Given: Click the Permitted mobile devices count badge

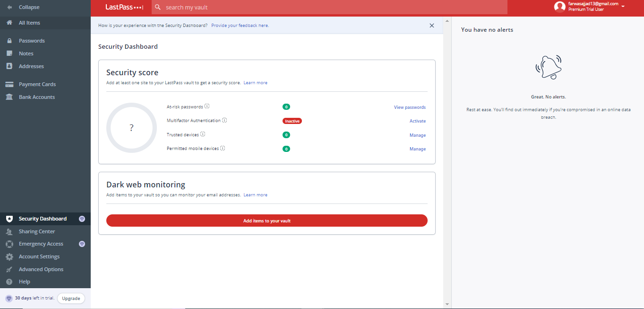Looking at the screenshot, I should click(x=286, y=149).
